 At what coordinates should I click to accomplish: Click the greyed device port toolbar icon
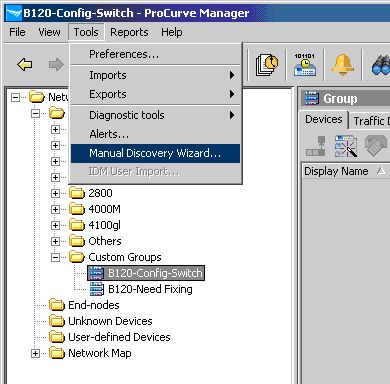pos(316,146)
